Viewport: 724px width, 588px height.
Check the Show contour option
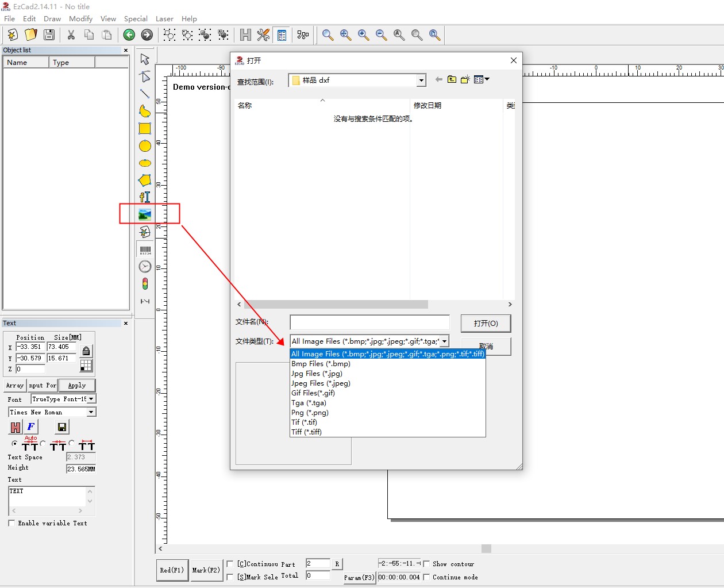(x=426, y=564)
